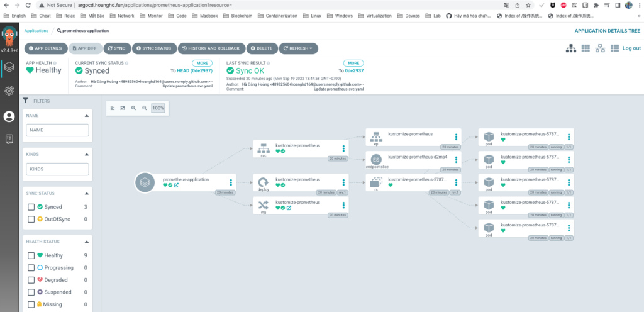This screenshot has height=312, width=644.
Task: Switch to list view icon
Action: tap(614, 48)
